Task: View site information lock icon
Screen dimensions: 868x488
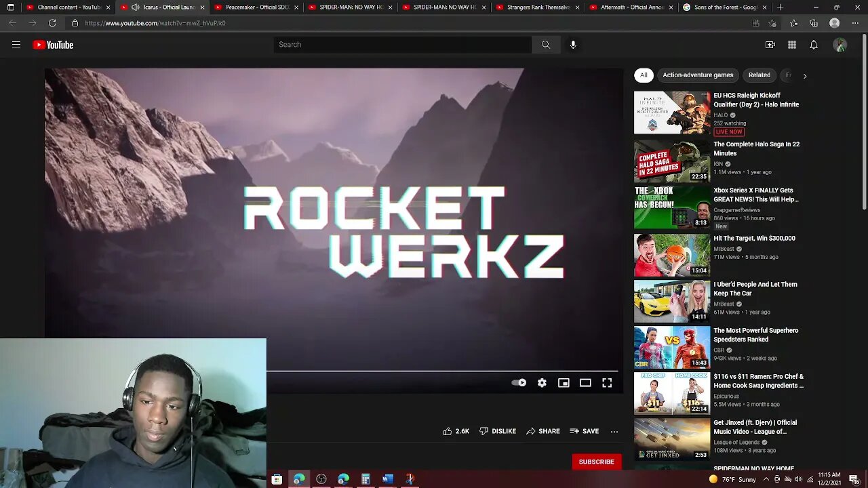Action: (75, 23)
